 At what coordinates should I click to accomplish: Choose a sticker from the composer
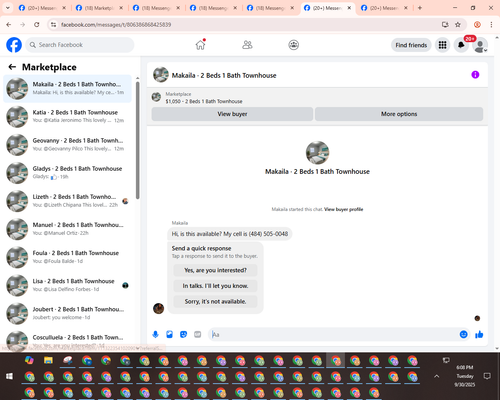pyautogui.click(x=183, y=334)
